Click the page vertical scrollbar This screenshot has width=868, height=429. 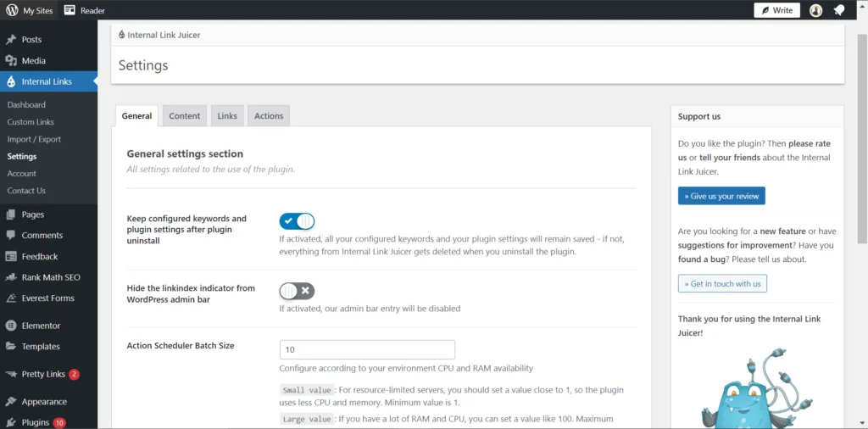tap(862, 138)
